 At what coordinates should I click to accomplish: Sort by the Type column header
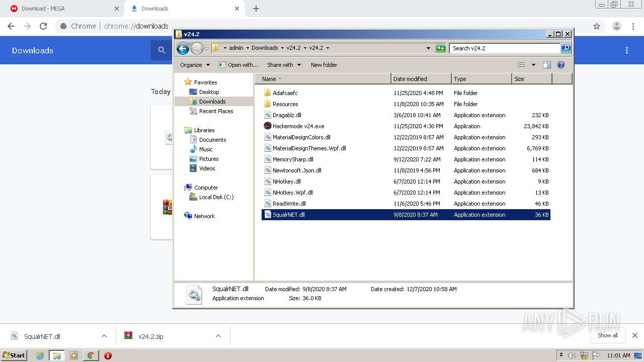[x=481, y=79]
